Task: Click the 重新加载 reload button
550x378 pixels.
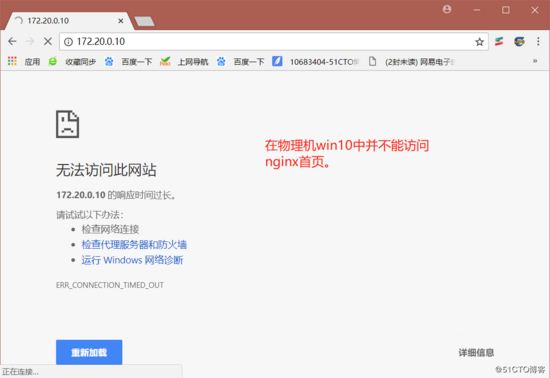Action: [89, 352]
